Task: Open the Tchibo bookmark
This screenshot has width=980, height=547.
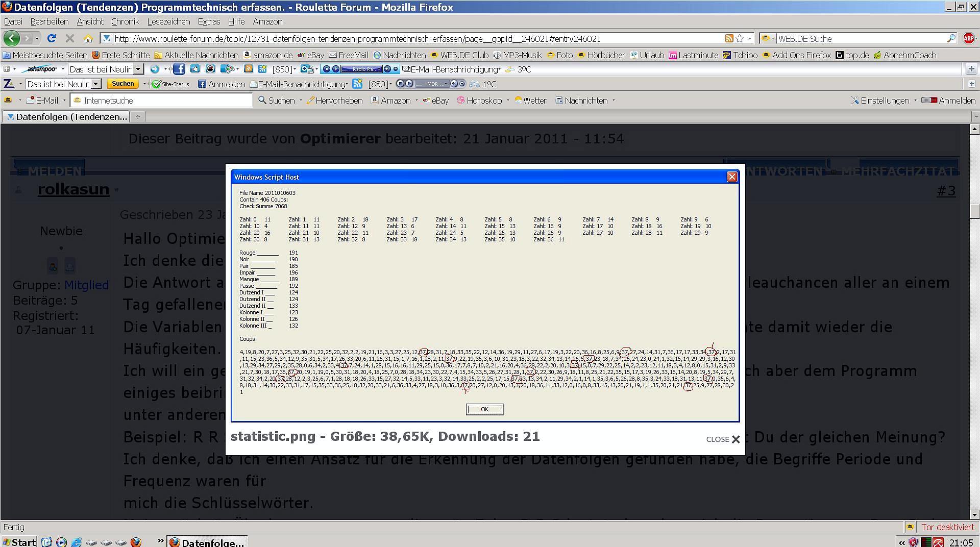Action: (x=740, y=55)
